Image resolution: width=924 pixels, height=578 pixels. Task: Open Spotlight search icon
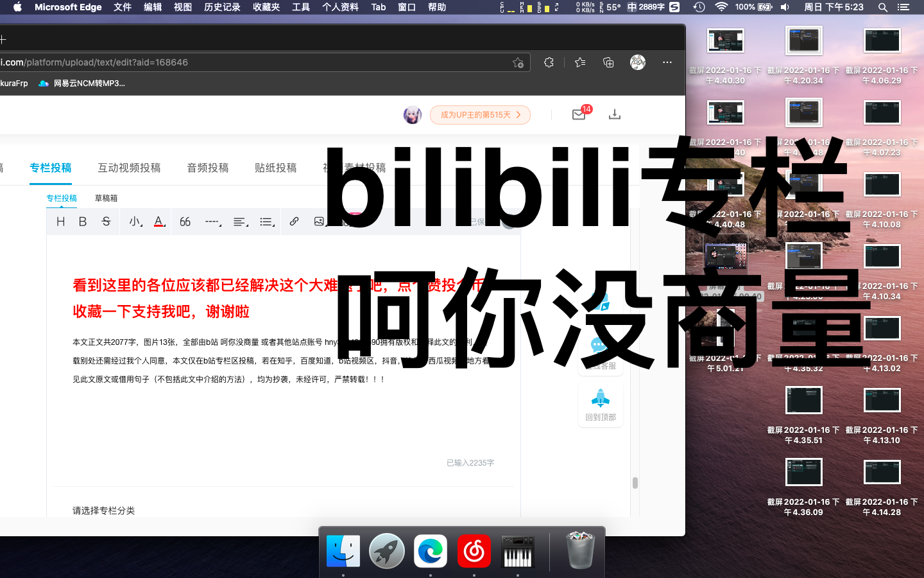point(883,7)
